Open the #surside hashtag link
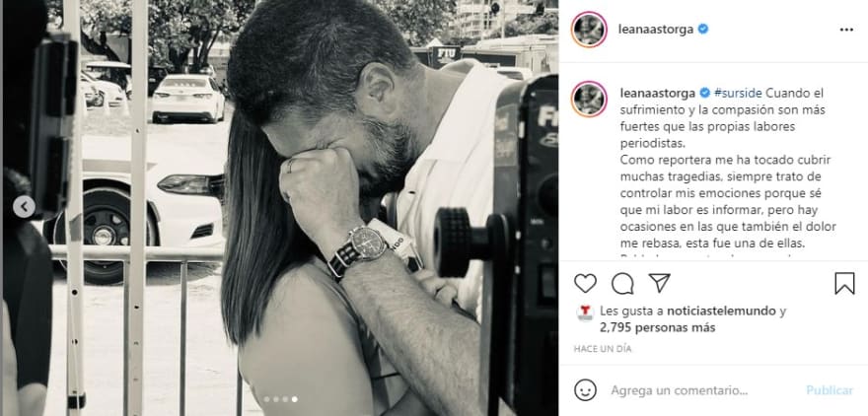This screenshot has height=416, width=868. point(738,93)
